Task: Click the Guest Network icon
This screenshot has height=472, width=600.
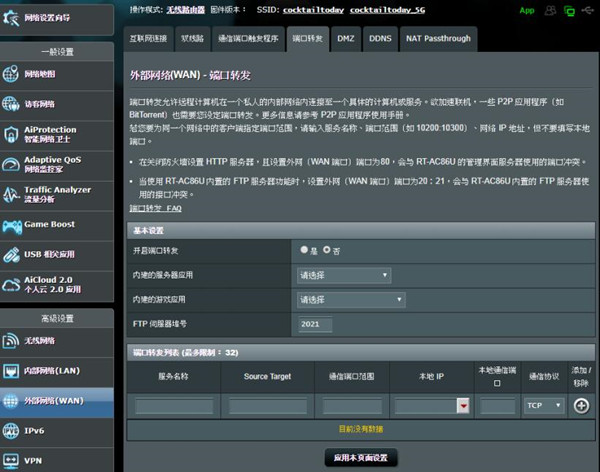Action: (x=11, y=104)
